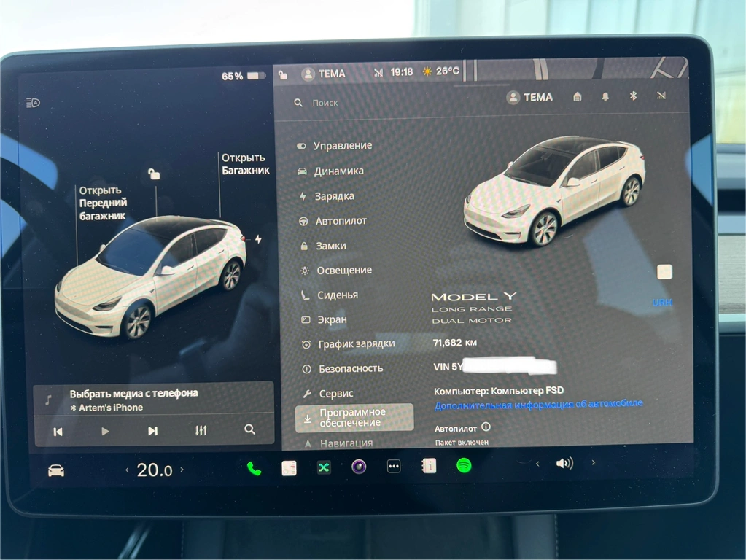
Task: Tap the HomeLink garage icon
Action: point(577,96)
